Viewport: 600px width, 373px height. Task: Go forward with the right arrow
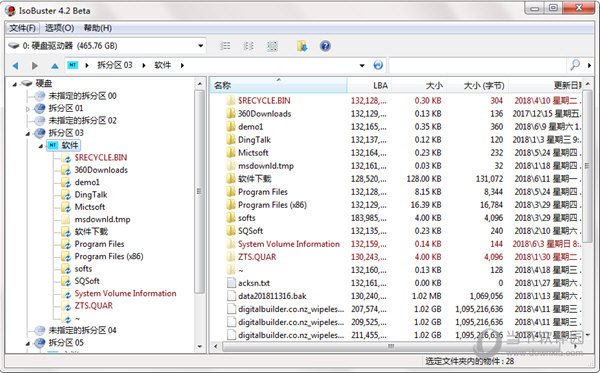34,66
